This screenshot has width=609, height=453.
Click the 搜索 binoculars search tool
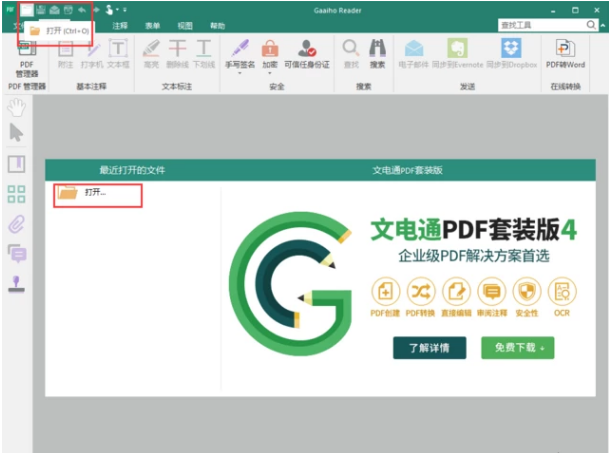(x=377, y=54)
